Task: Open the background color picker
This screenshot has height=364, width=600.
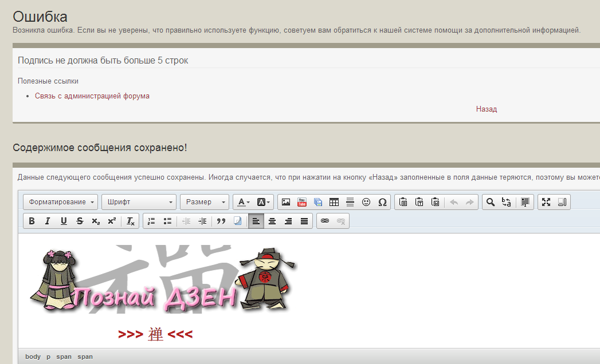Action: [x=263, y=202]
